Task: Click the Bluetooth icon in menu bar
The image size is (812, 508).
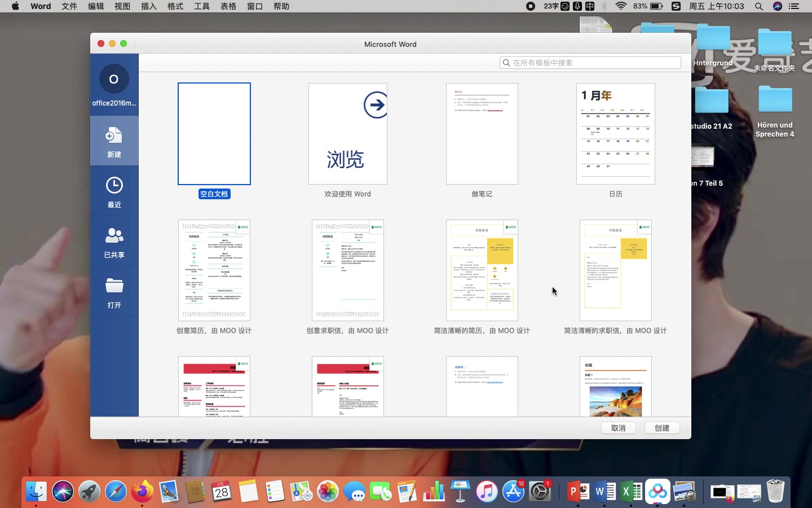Action: click(604, 6)
